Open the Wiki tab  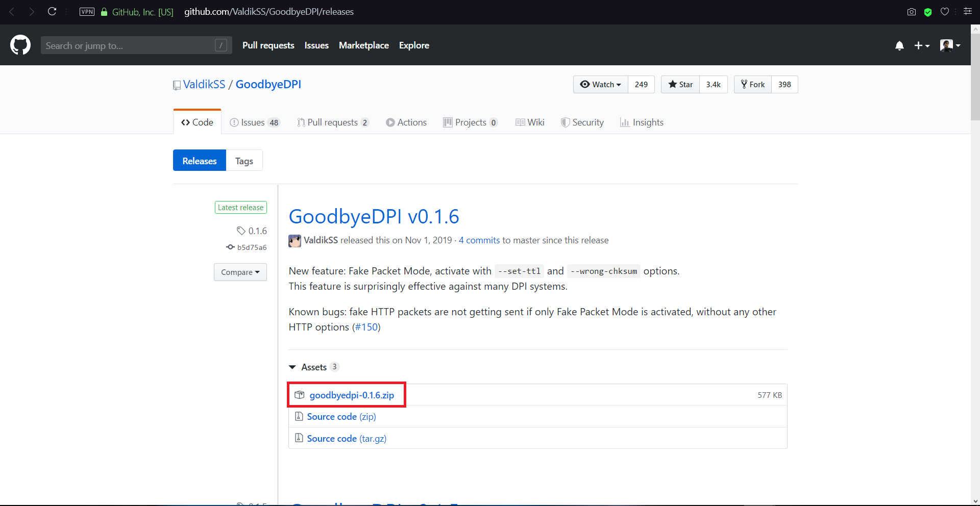530,122
